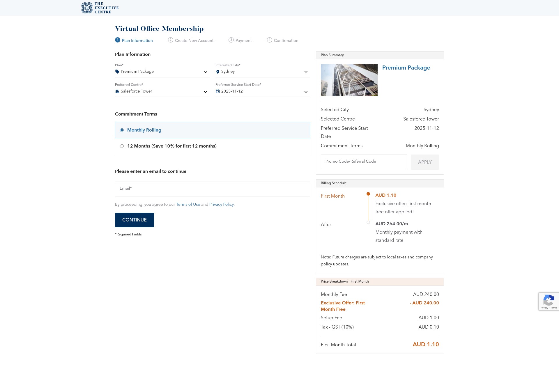Click the First Month Total AUD 1.10

point(426,345)
